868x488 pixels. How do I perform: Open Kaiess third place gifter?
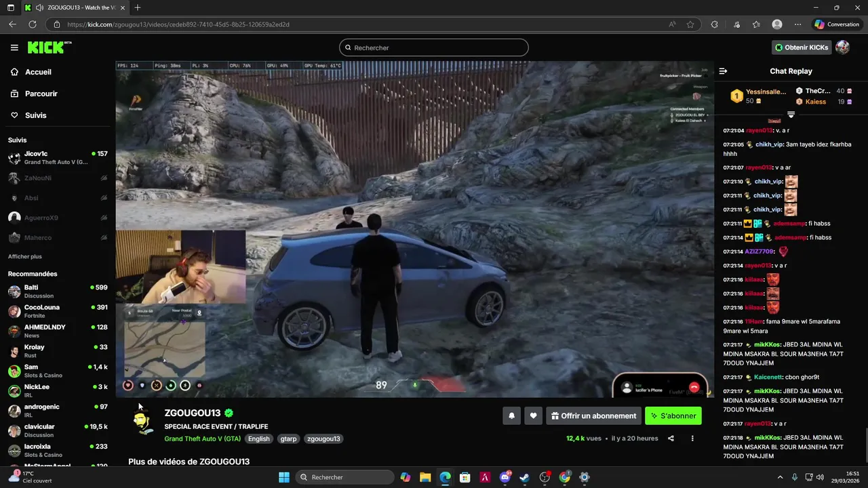[823, 102]
